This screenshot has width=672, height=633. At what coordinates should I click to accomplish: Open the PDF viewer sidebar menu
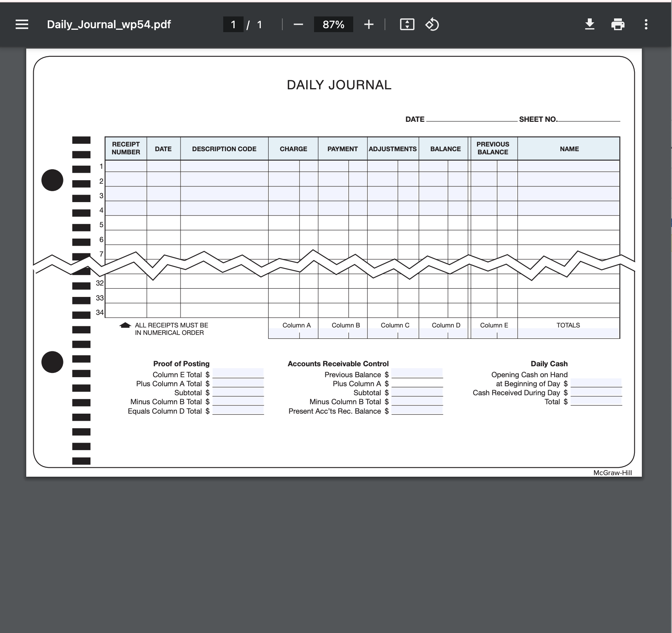click(x=22, y=25)
